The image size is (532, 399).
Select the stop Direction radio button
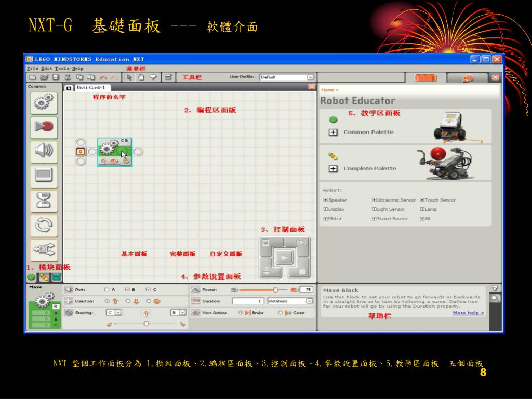coord(149,301)
